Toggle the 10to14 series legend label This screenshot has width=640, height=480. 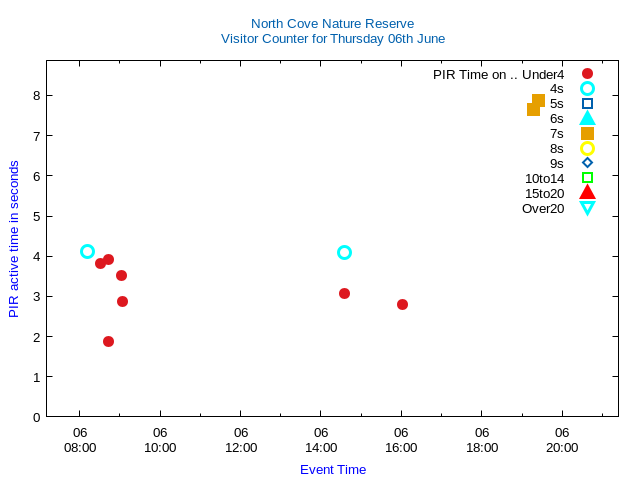coord(544,178)
